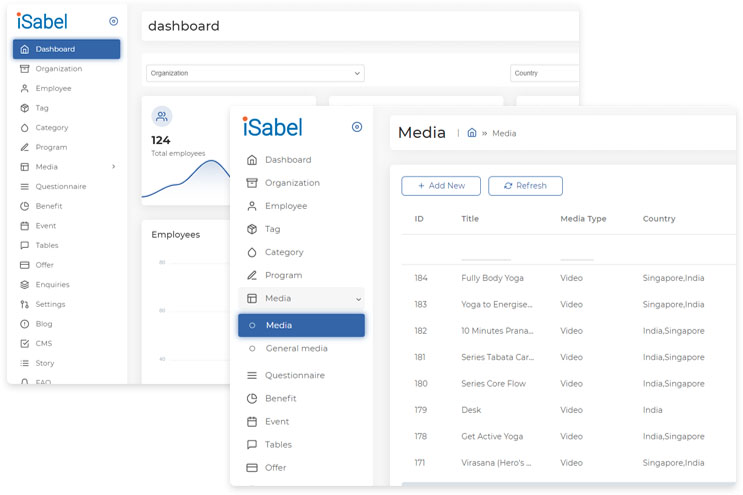Toggle the back sidebar collapse circle icon
The height and width of the screenshot is (495, 743).
click(x=113, y=21)
